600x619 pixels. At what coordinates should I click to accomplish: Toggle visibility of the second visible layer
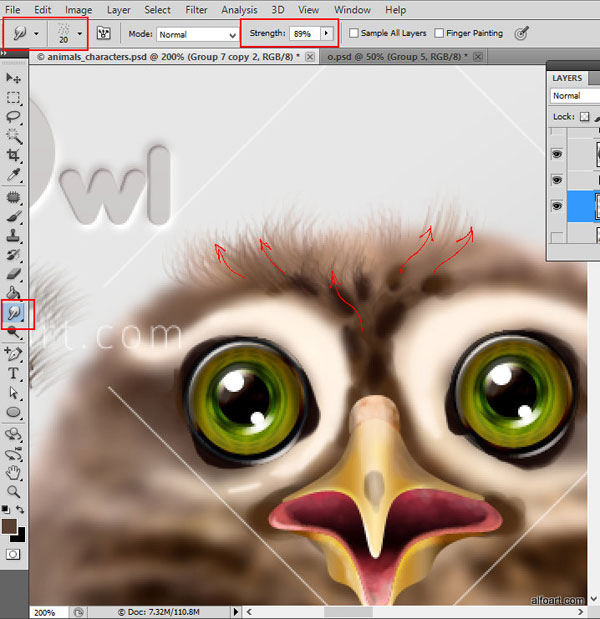(557, 180)
